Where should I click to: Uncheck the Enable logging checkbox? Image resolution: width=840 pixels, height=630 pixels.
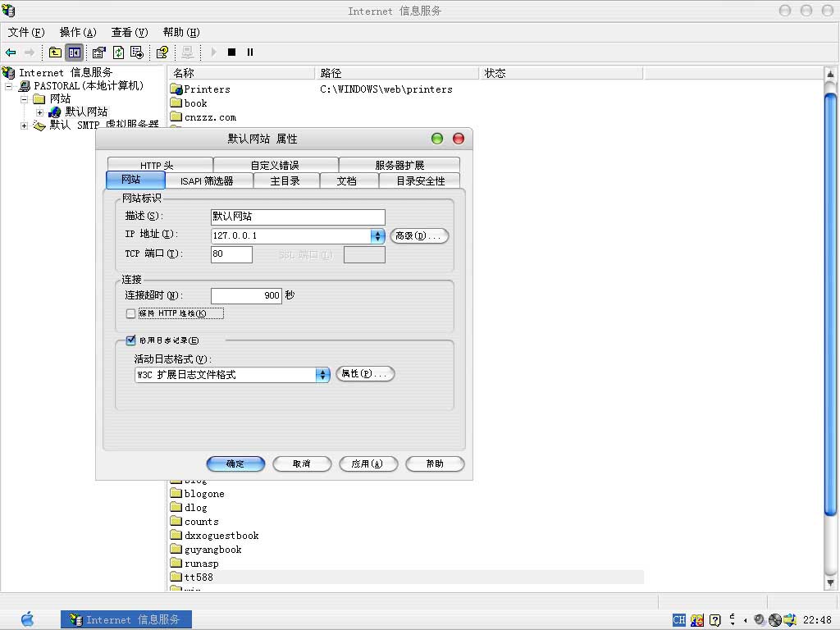pos(130,340)
